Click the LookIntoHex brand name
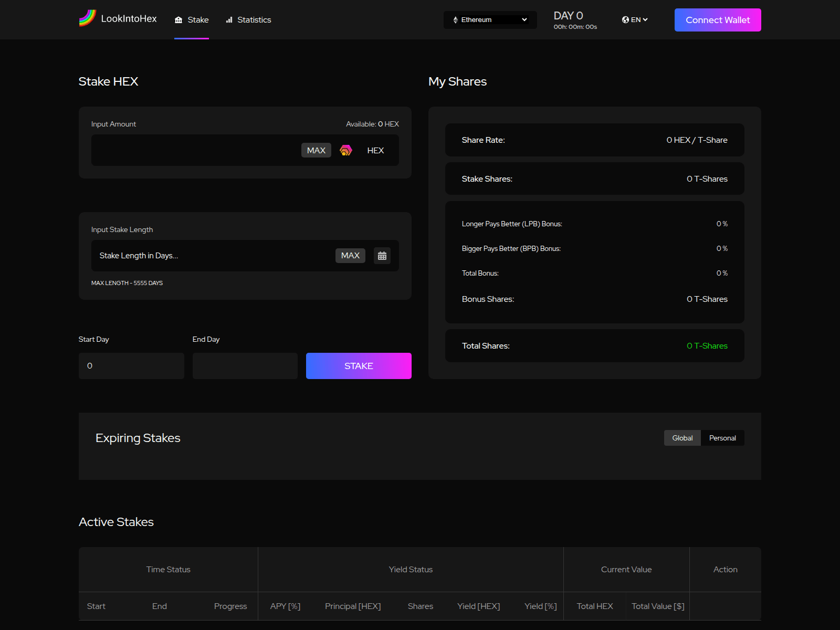Viewport: 840px width, 630px height. point(129,19)
